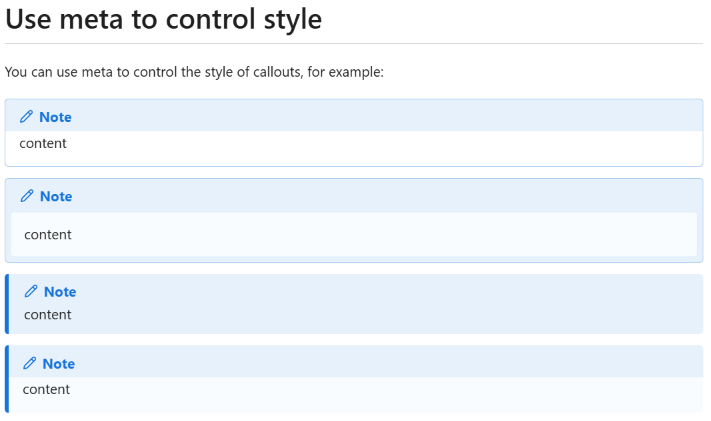Click the header bar of the fourth Note callout
The image size is (711, 421).
pyautogui.click(x=356, y=362)
